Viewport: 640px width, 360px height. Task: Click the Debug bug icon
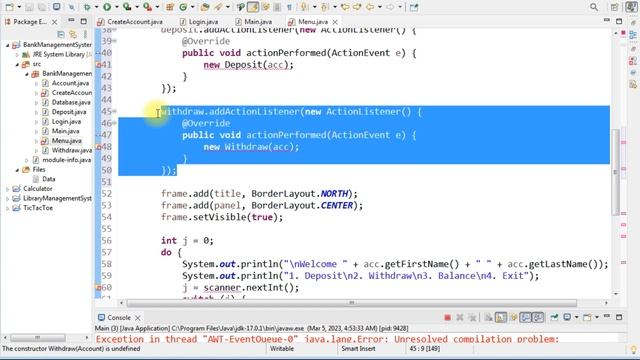87,7
